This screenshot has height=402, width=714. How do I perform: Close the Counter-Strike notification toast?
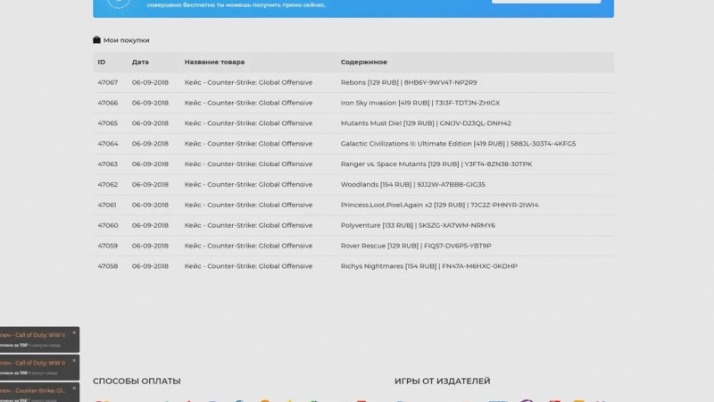[x=75, y=385]
